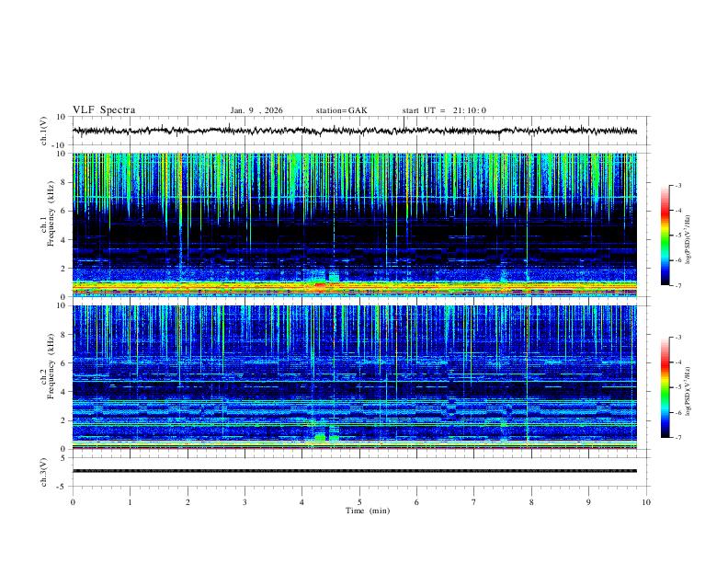Click the ch.1 color scale bar
The height and width of the screenshot is (563, 728).
tap(665, 236)
